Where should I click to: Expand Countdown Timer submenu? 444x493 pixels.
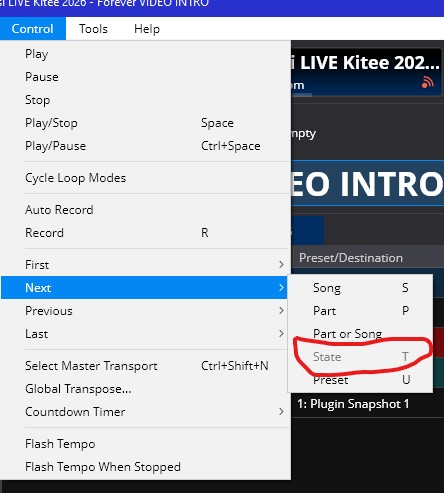(x=145, y=412)
